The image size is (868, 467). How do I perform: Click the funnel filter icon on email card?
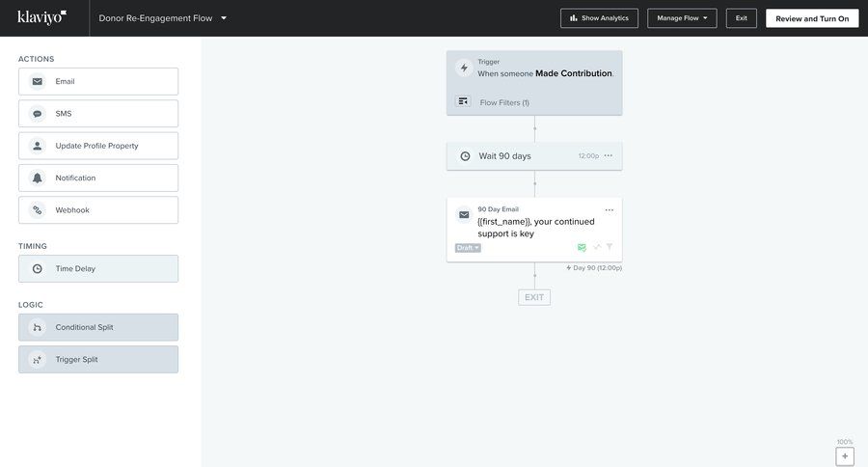[609, 247]
